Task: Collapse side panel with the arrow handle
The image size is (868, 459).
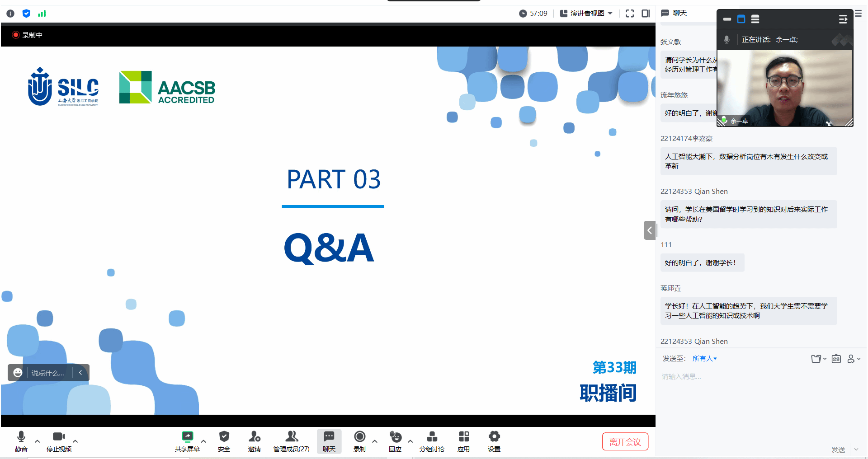Action: (x=650, y=230)
